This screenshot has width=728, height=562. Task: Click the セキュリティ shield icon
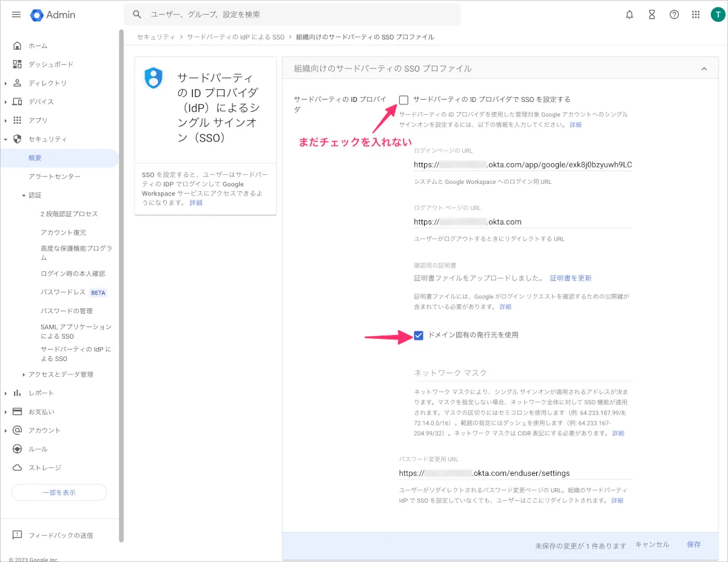click(17, 139)
